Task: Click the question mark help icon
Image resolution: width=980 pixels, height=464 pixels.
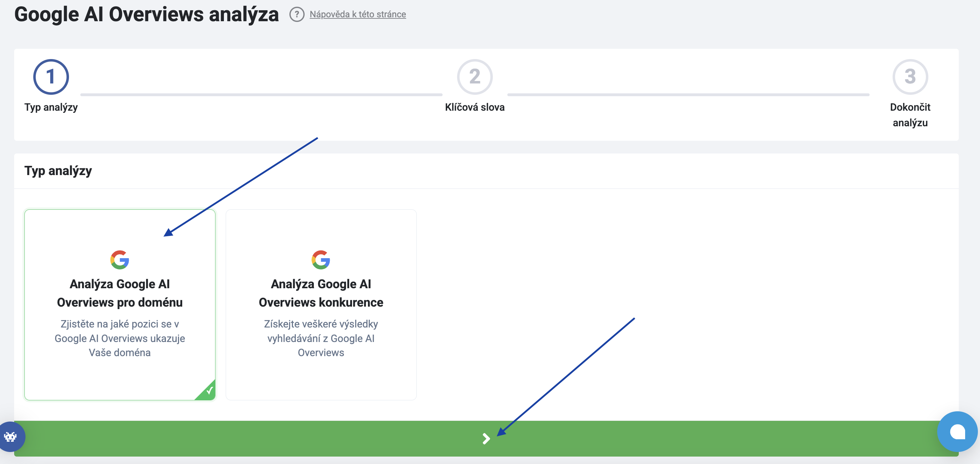Action: (x=296, y=14)
